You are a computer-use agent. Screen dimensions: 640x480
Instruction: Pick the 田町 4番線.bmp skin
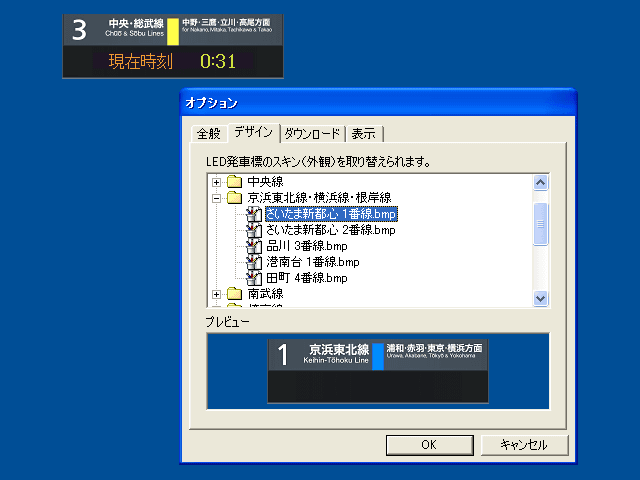pos(307,278)
